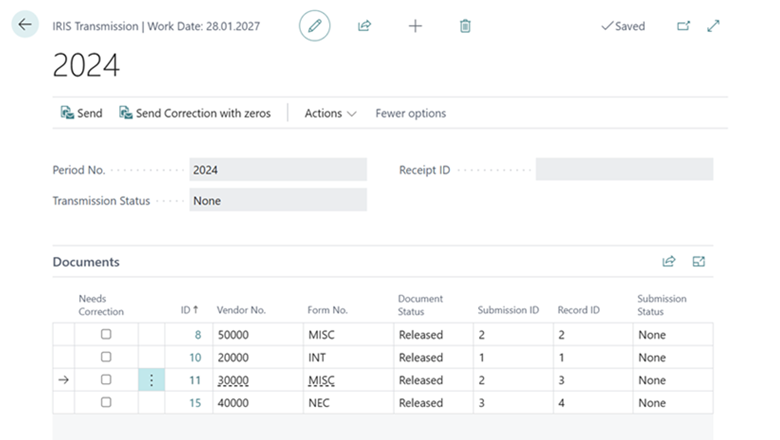Click share icon in Documents section
780x440 pixels.
669,262
